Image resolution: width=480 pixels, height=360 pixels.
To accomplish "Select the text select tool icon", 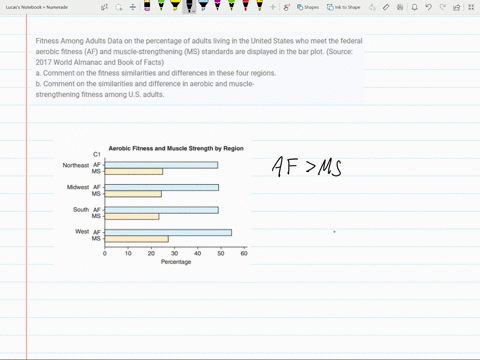I will [x=104, y=7].
